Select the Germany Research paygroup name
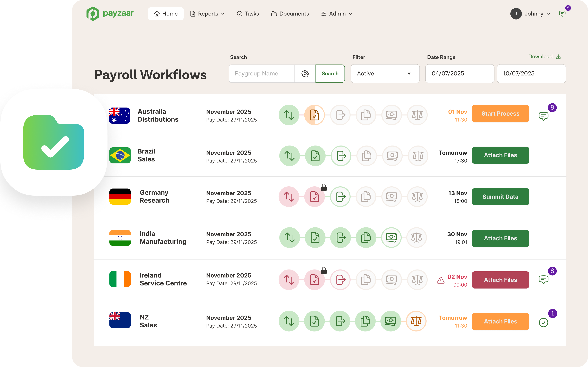 154,196
